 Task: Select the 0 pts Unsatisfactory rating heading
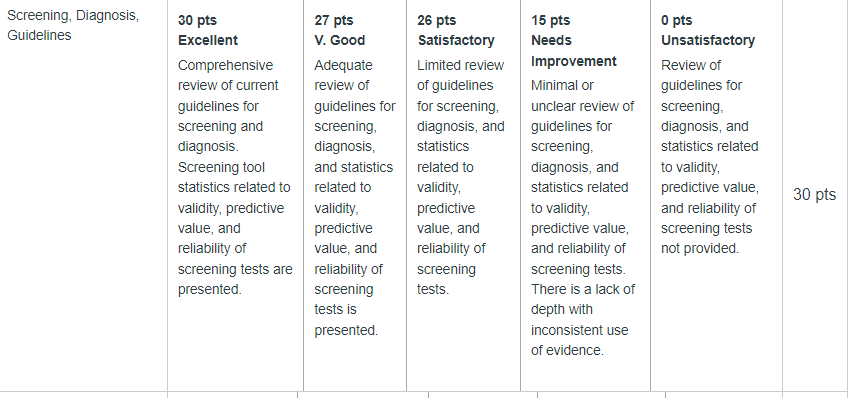708,30
